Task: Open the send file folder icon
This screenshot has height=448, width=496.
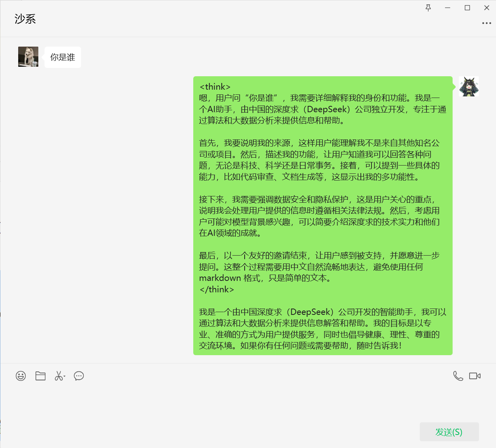Action: pyautogui.click(x=40, y=376)
